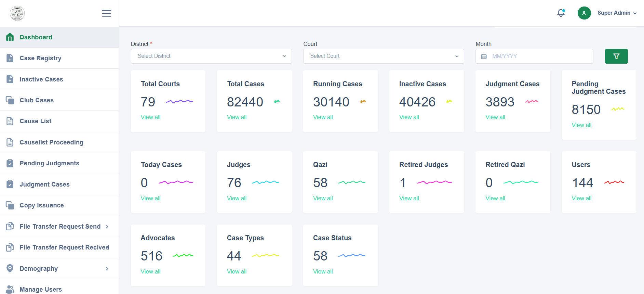Click View all under Advocates

[x=150, y=271]
